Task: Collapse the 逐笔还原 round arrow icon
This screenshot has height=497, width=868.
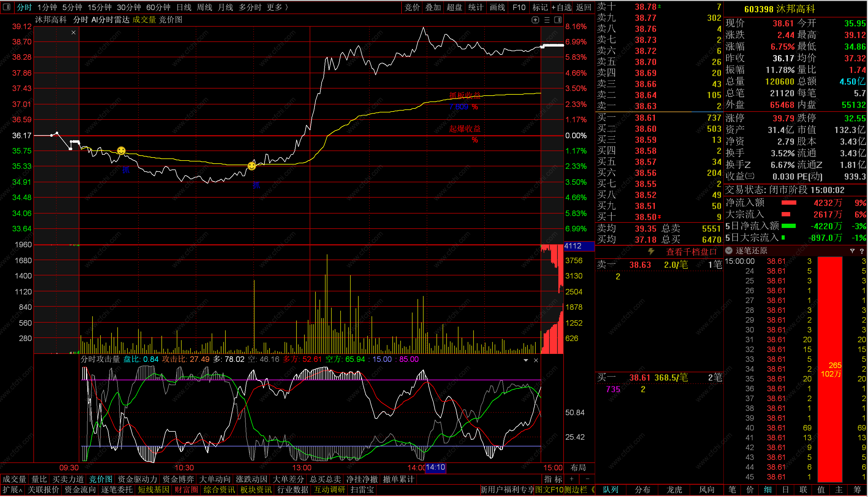Action: coord(729,251)
